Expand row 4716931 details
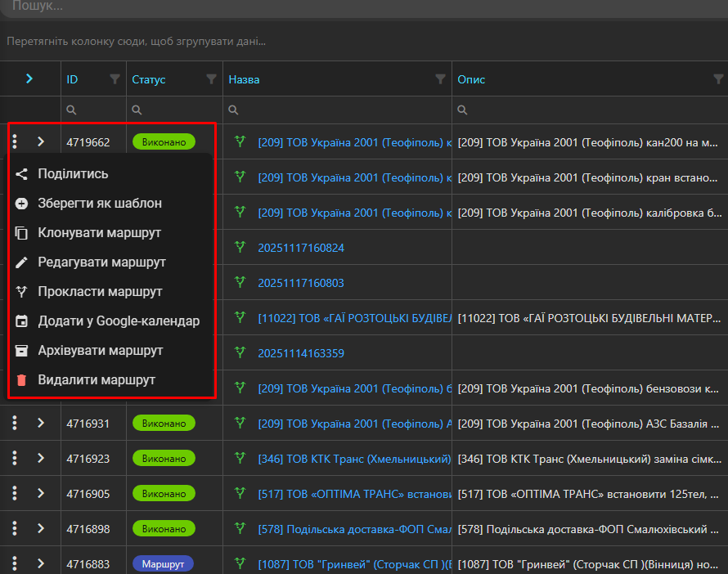728x574 pixels. pos(41,423)
